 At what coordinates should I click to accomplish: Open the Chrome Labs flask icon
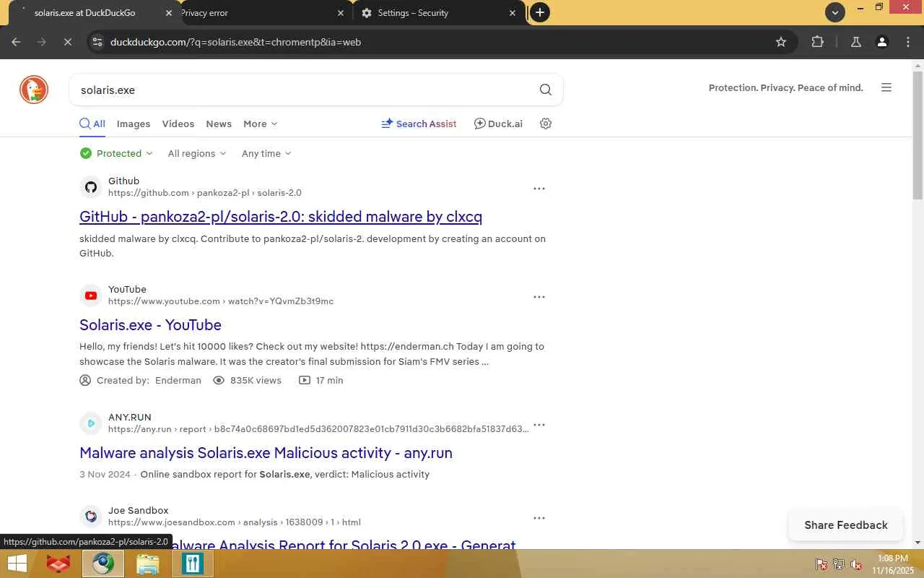tap(856, 42)
